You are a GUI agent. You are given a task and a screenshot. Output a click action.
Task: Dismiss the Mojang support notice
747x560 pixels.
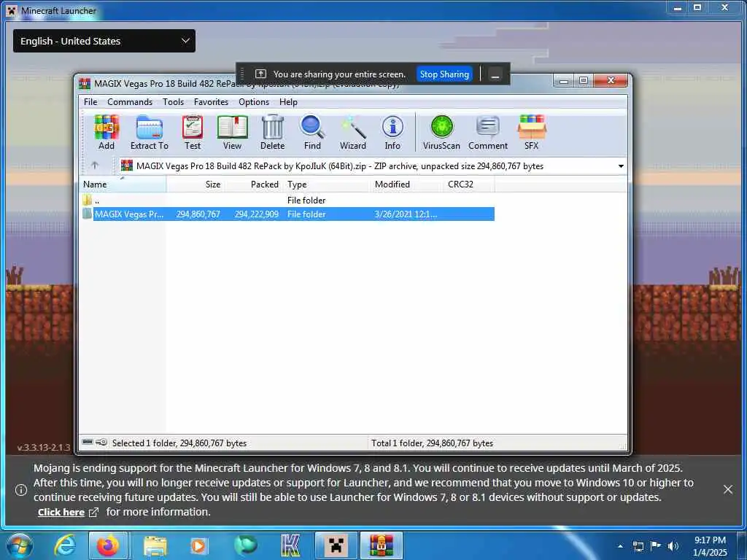pos(727,489)
